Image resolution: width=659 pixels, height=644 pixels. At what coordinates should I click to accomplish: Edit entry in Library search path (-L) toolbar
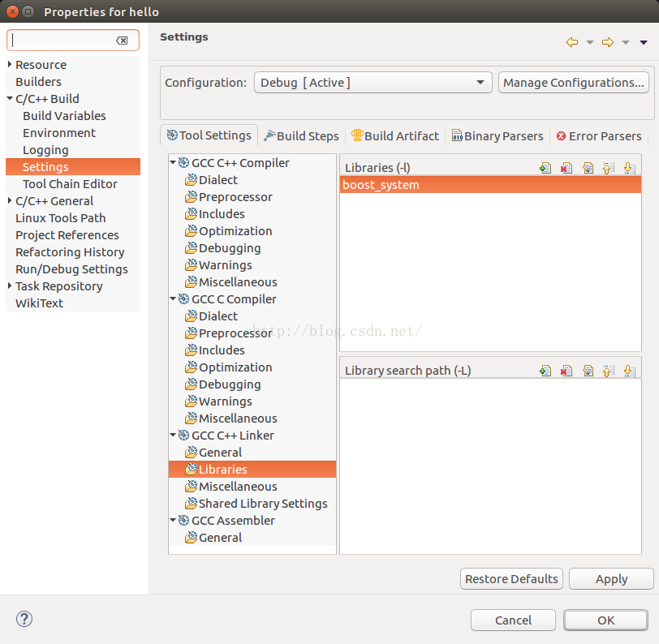pos(588,371)
